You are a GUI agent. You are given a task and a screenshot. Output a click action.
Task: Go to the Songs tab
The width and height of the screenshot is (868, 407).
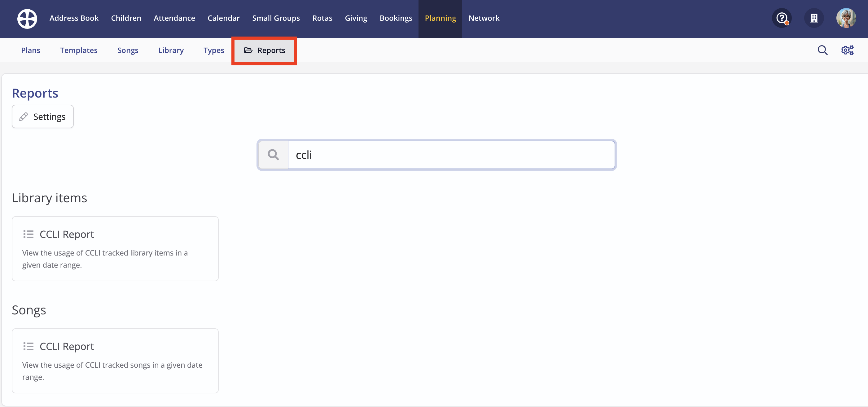coord(128,50)
